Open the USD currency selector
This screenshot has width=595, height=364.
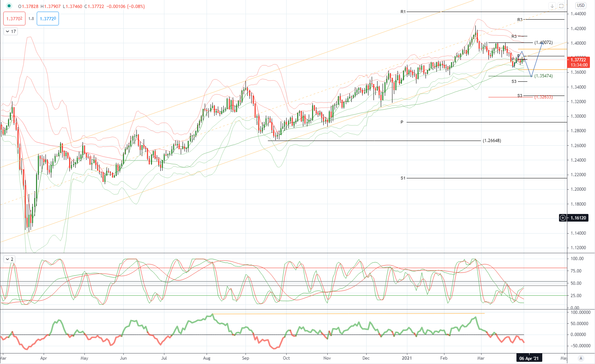point(580,5)
